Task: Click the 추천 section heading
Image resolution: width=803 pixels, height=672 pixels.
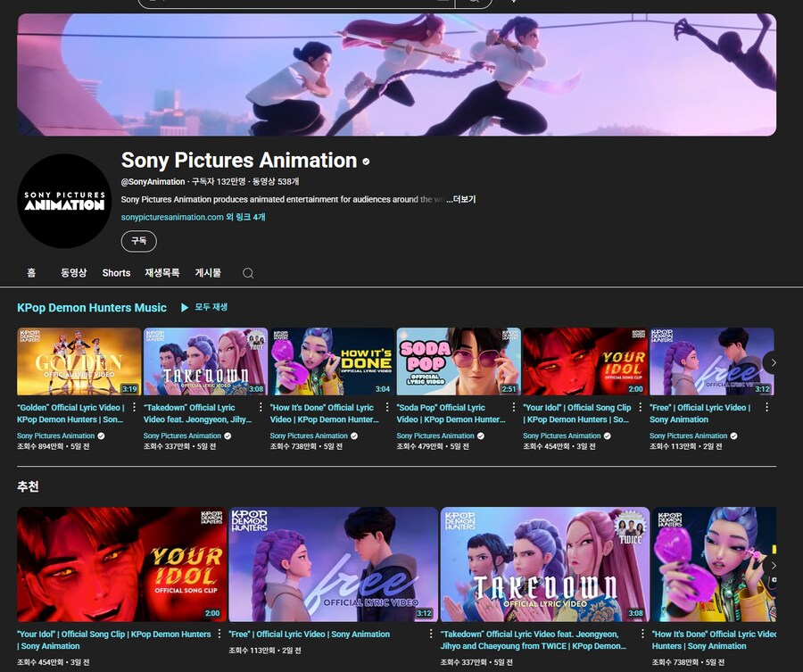Action: (x=29, y=486)
